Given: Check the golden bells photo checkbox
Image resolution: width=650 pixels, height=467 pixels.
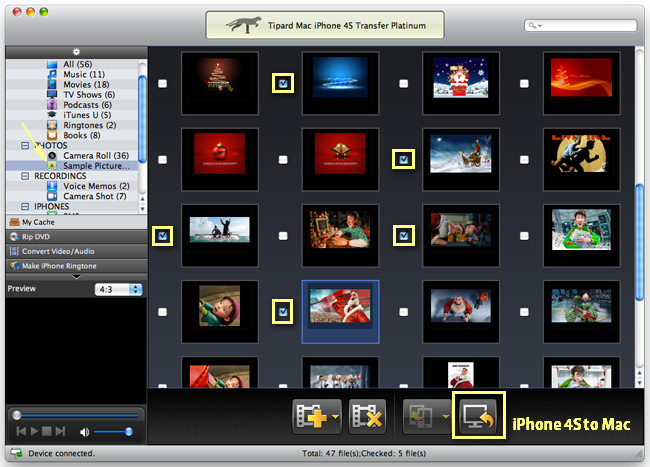Looking at the screenshot, I should [283, 160].
